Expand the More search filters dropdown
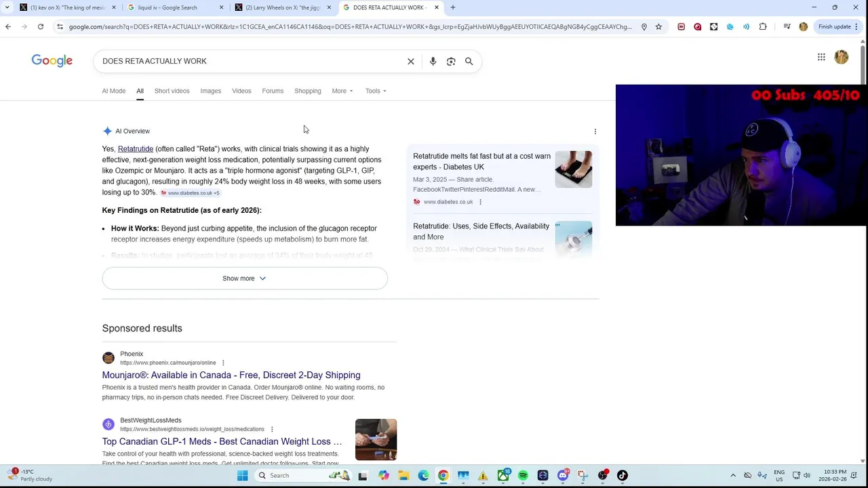The height and width of the screenshot is (488, 868). (x=342, y=91)
